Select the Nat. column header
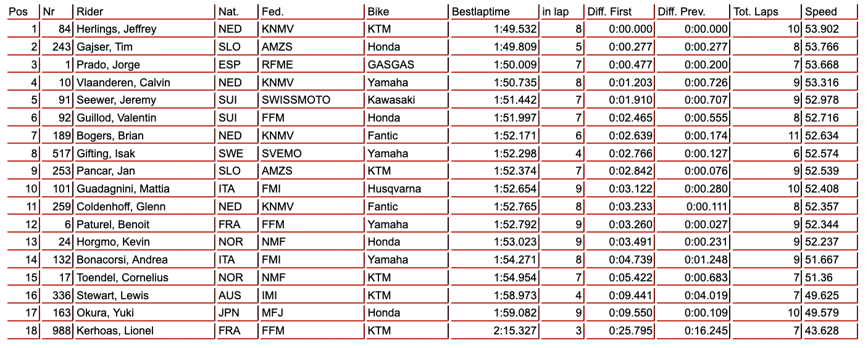Viewport: 868px width, 348px height. [228, 12]
